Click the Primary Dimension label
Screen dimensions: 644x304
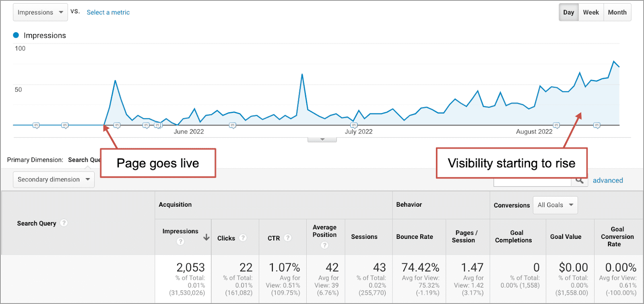(35, 160)
